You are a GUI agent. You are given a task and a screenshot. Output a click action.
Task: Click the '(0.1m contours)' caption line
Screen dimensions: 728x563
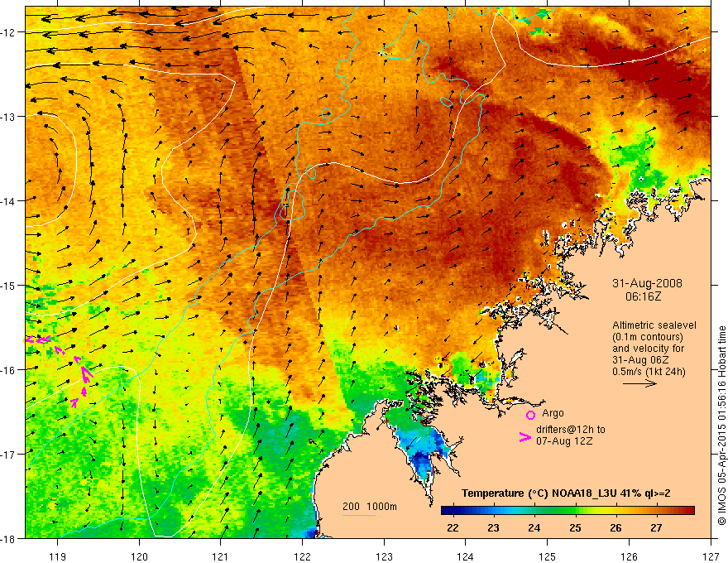click(648, 337)
